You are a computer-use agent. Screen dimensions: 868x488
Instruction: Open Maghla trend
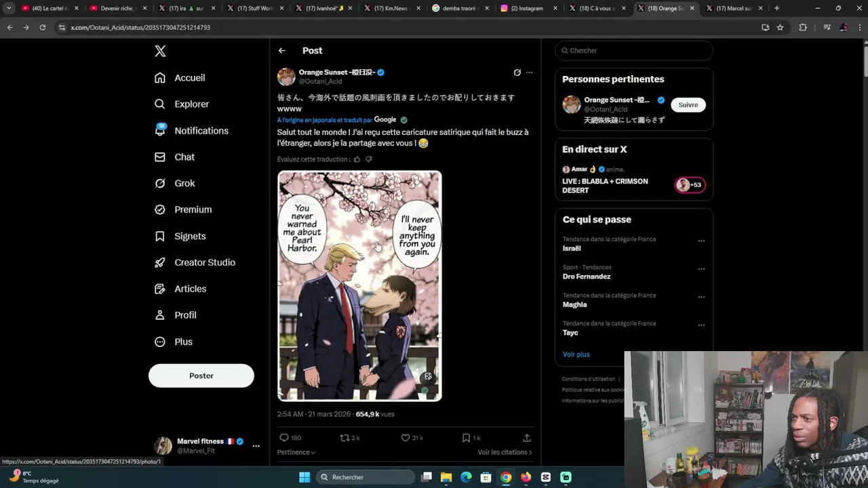pos(574,305)
